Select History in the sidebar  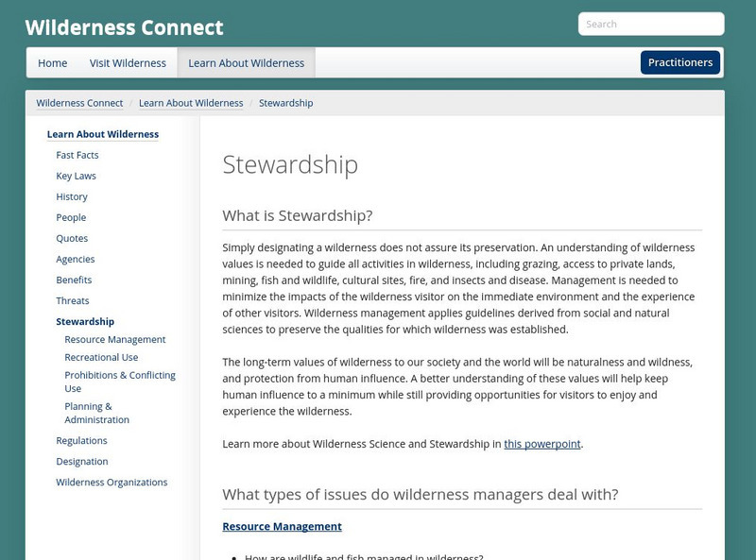[72, 196]
